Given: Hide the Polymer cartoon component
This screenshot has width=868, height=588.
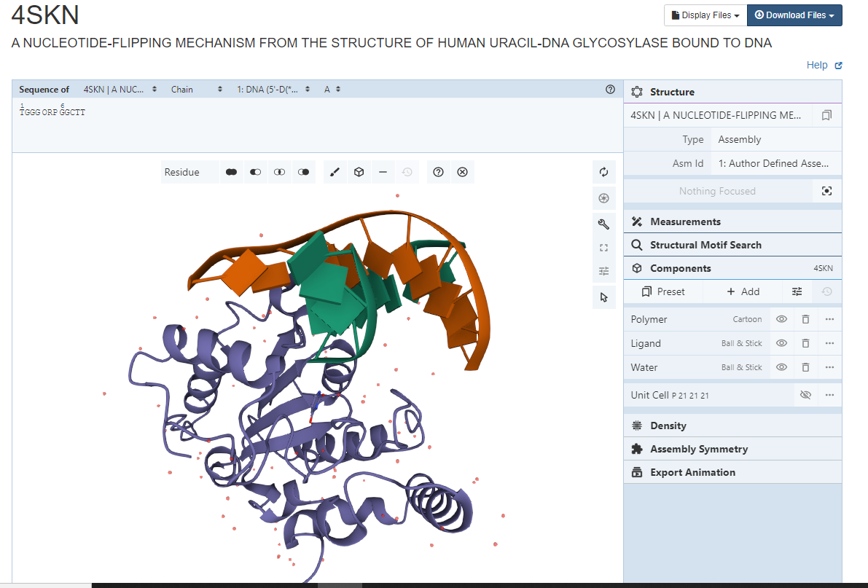Looking at the screenshot, I should point(781,319).
